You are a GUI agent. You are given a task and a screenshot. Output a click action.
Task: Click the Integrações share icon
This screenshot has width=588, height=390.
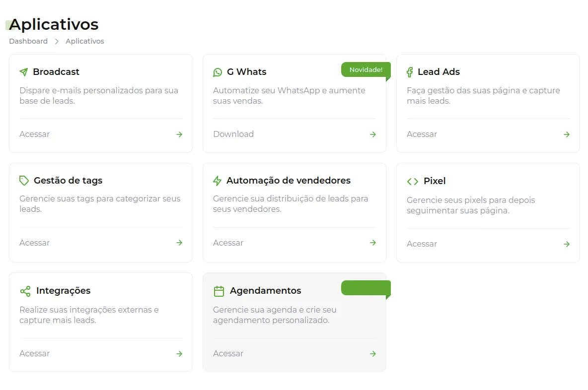(25, 291)
